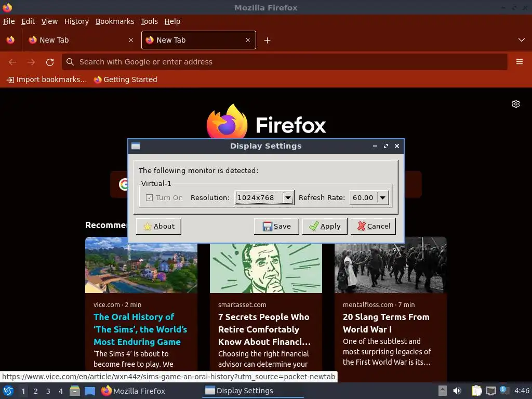Open the Tools menu

[x=149, y=21]
